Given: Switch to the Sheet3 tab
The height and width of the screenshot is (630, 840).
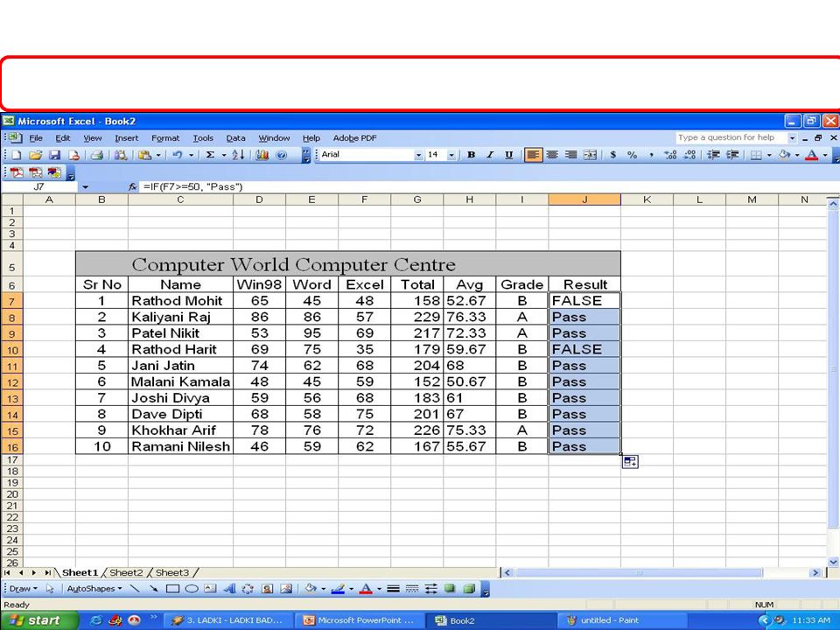Looking at the screenshot, I should (x=172, y=572).
